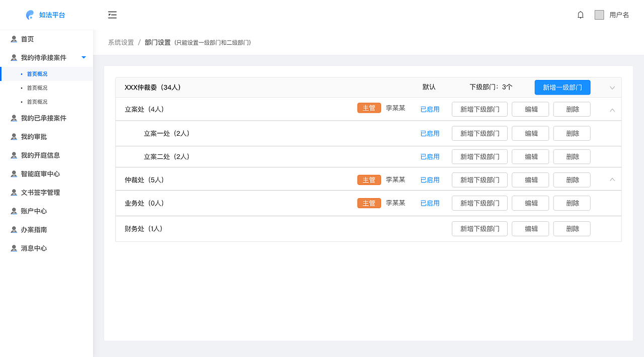Collapse the 立案处 row chevron

[x=612, y=110]
